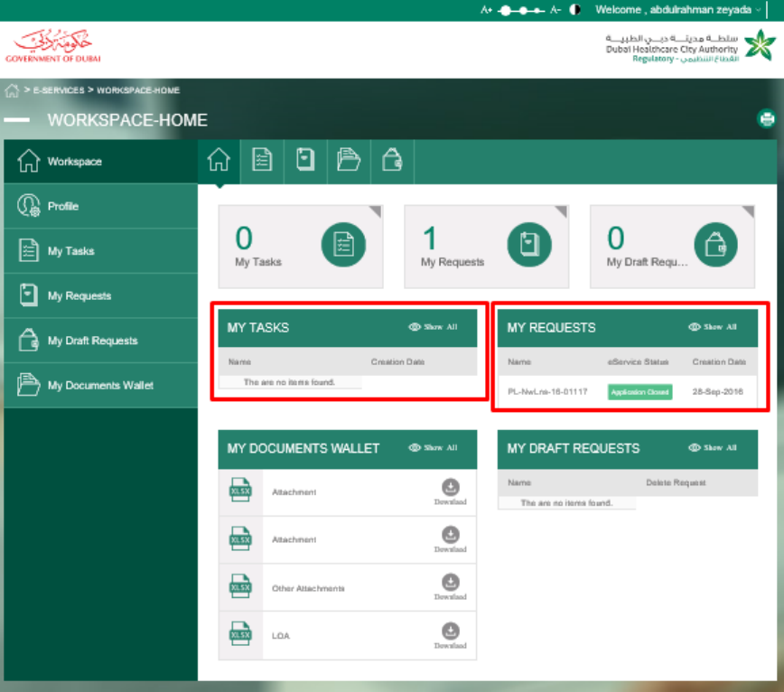Open My Documents Wallet sidebar entry

coord(100,385)
